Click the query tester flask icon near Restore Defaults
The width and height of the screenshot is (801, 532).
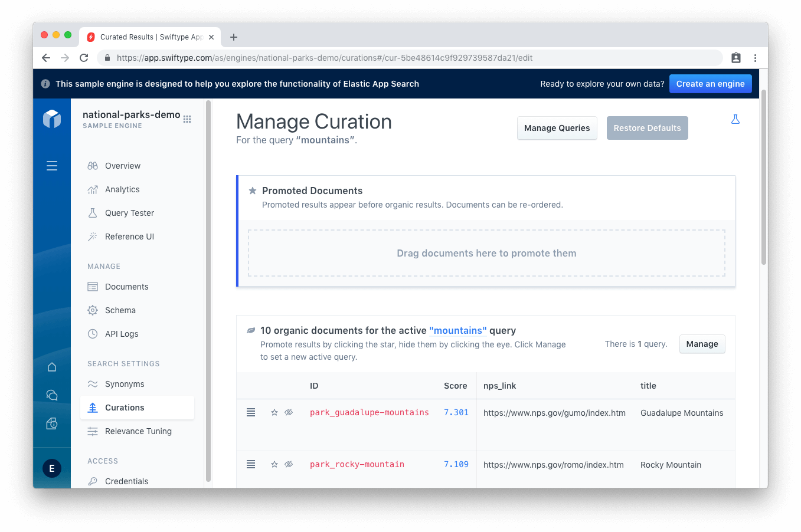[735, 119]
